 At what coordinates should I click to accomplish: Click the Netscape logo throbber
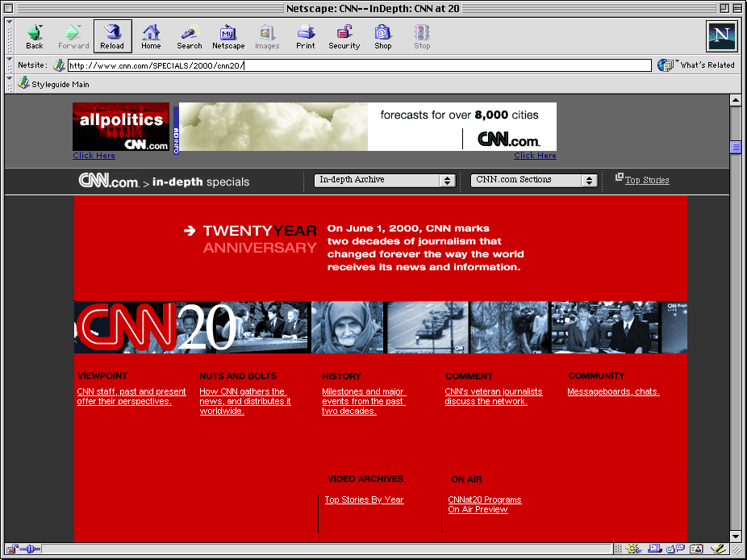click(720, 36)
